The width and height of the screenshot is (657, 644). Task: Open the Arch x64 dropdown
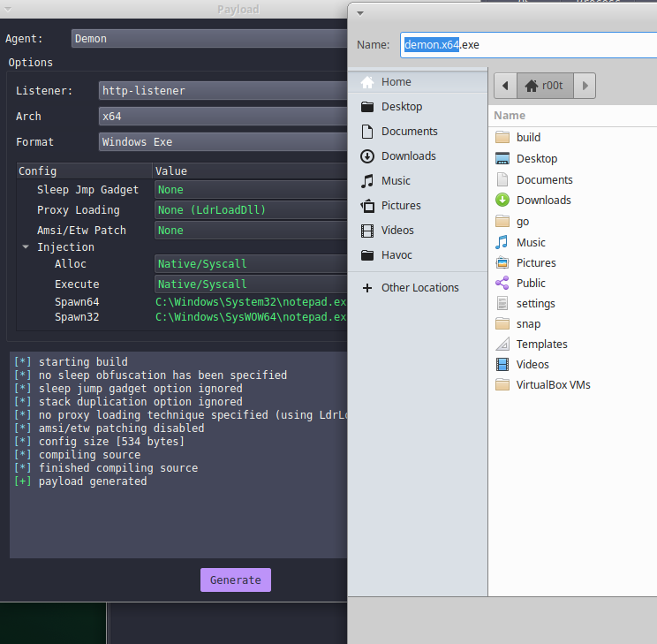coord(223,116)
